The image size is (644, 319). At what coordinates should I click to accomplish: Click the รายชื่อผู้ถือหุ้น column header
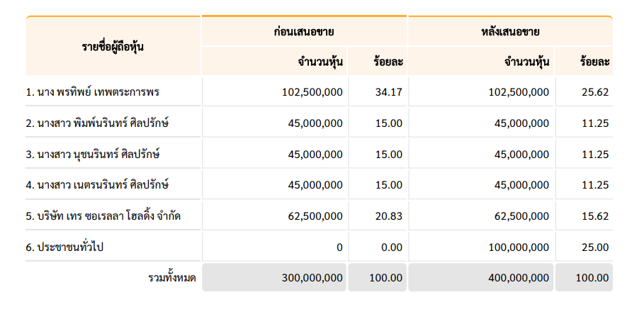(113, 46)
